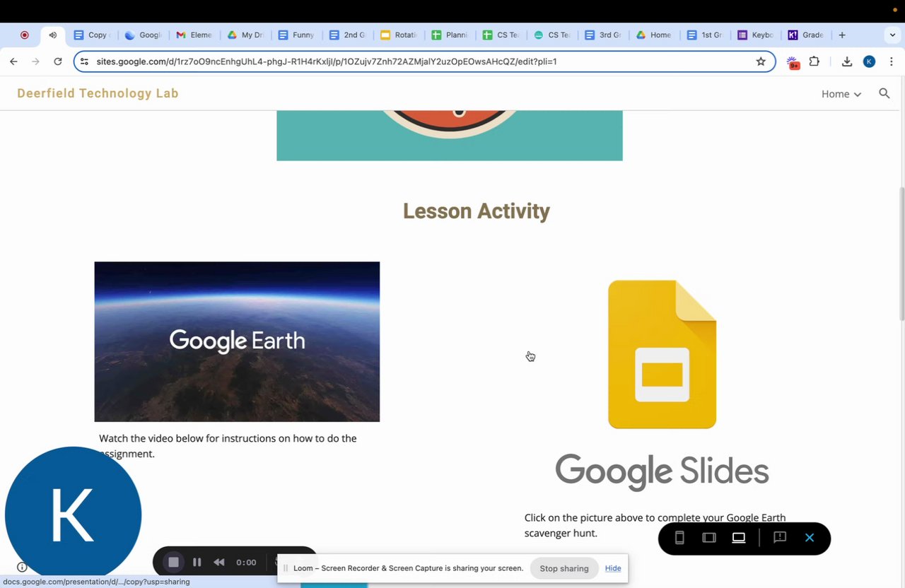Switch to the Funny document tab
Image resolution: width=905 pixels, height=588 pixels.
[x=297, y=35]
